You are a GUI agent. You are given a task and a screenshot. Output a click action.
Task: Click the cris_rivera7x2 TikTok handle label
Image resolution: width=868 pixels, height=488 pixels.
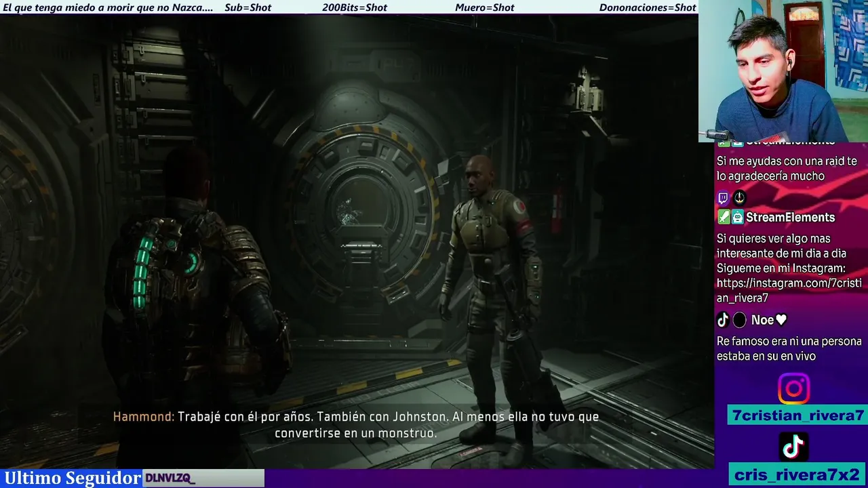pos(797,474)
